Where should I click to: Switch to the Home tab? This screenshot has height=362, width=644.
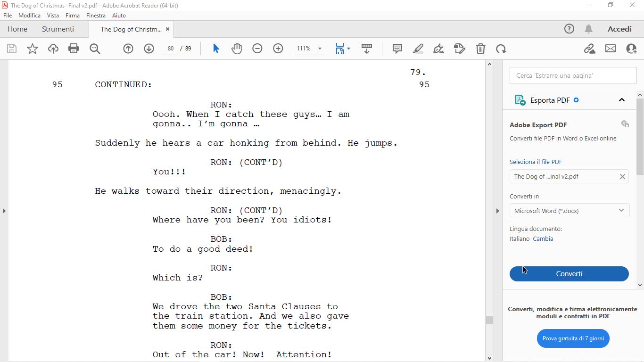click(17, 29)
